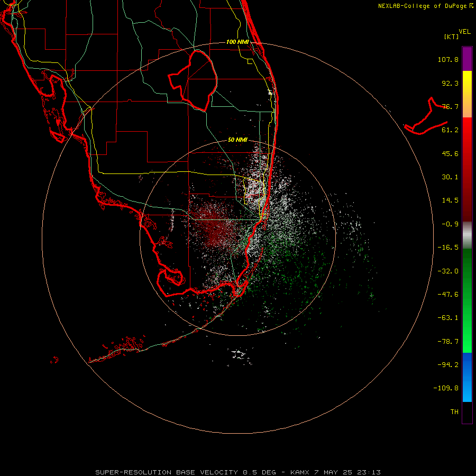This screenshot has height=476, width=476.
Task: Select the 61.2 velocity scale value
Action: click(x=450, y=130)
